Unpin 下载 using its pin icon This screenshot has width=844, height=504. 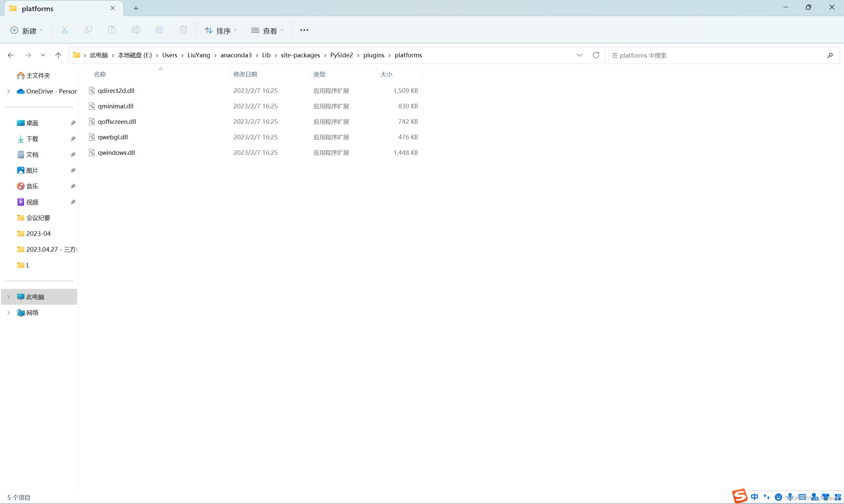click(73, 139)
